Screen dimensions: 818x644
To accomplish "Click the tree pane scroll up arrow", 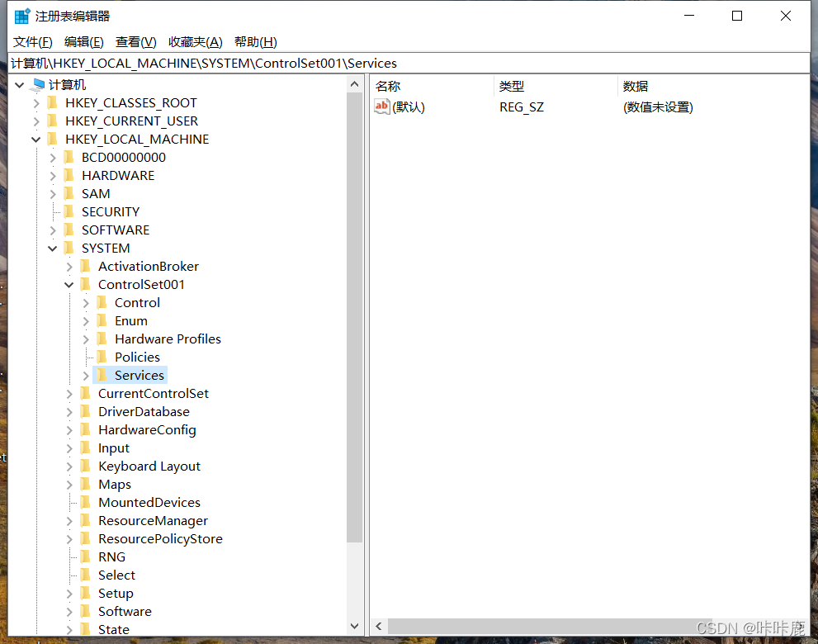I will (355, 84).
